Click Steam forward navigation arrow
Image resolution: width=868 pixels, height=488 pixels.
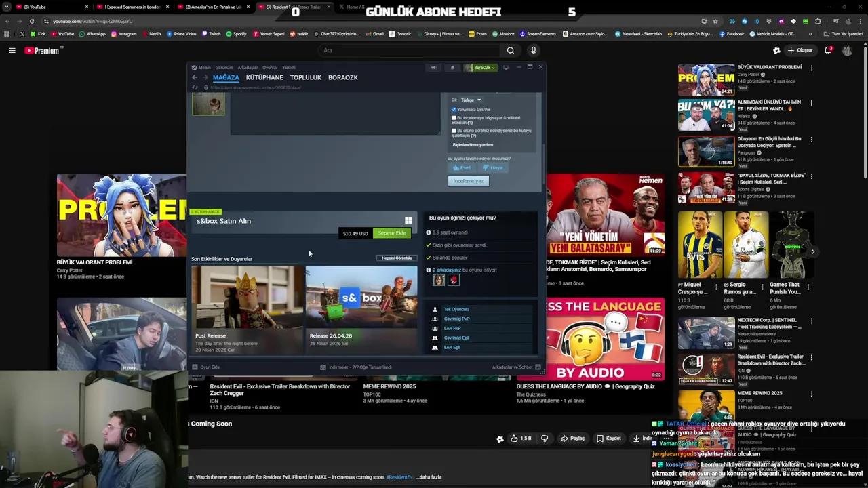point(204,77)
